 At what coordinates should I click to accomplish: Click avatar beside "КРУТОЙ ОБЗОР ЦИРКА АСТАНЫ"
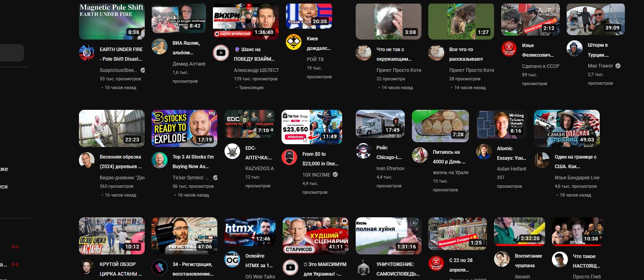[x=87, y=268]
